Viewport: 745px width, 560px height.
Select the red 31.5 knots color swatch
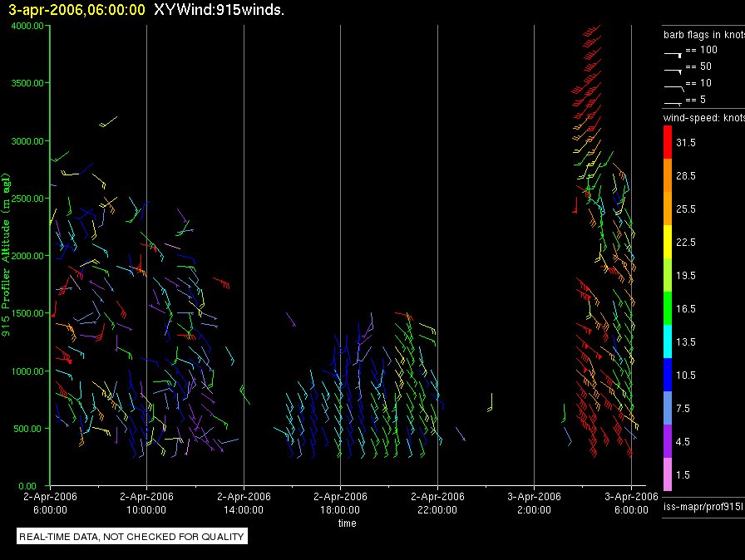(x=667, y=142)
